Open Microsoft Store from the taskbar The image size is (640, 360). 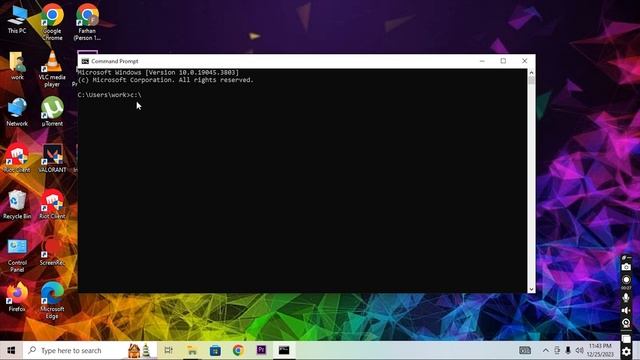215,351
